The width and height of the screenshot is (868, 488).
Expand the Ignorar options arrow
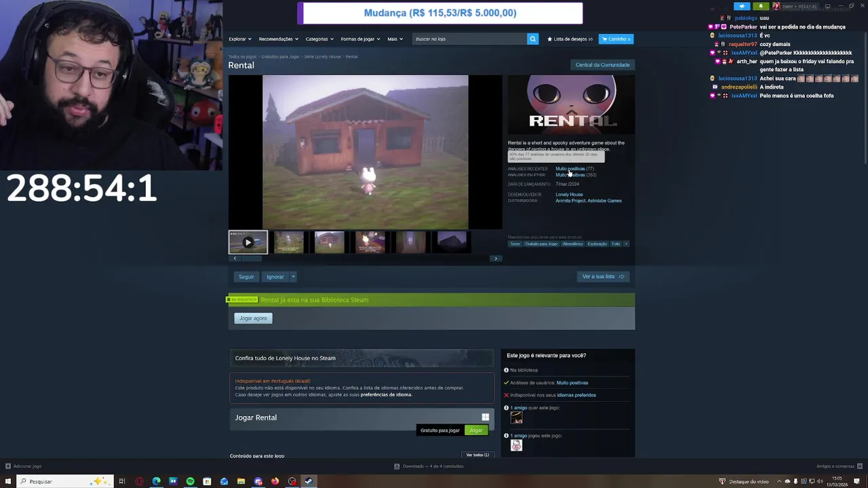[x=293, y=277]
